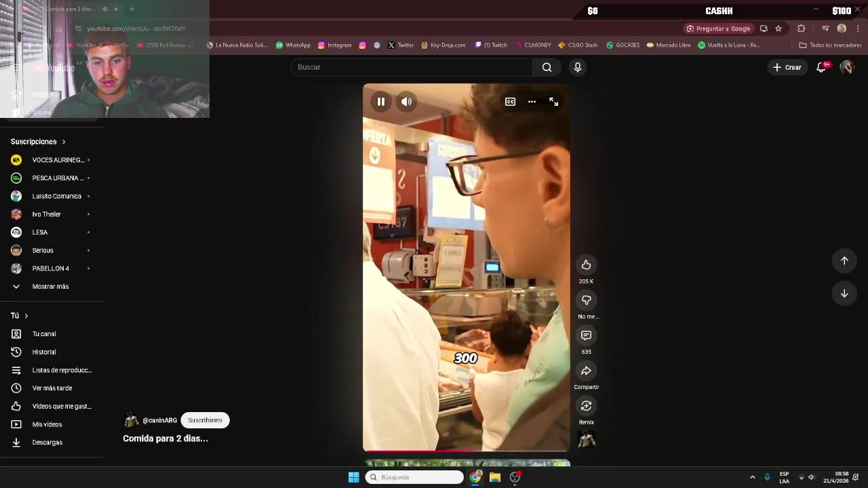
Task: Open Chrome media control icon
Action: (x=825, y=28)
